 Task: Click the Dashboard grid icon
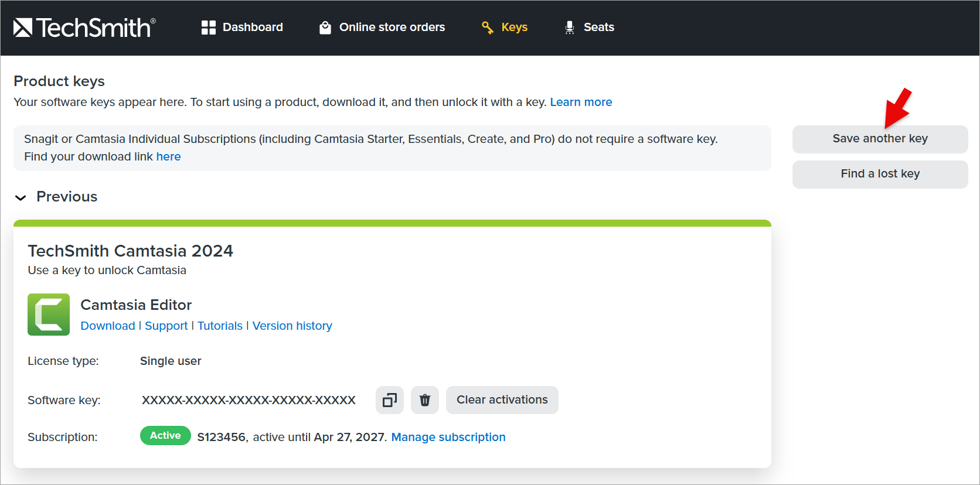(x=209, y=28)
